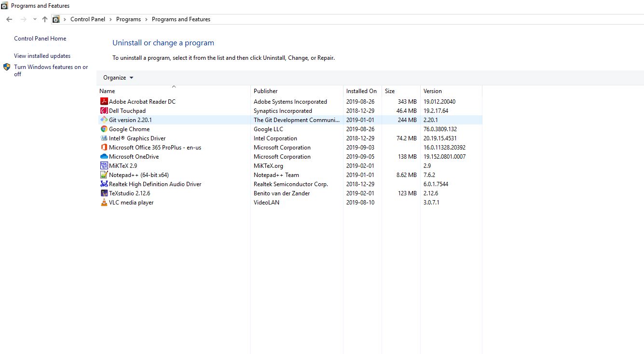Click Programs in the breadcrumb path
Image resolution: width=644 pixels, height=354 pixels.
coord(128,19)
